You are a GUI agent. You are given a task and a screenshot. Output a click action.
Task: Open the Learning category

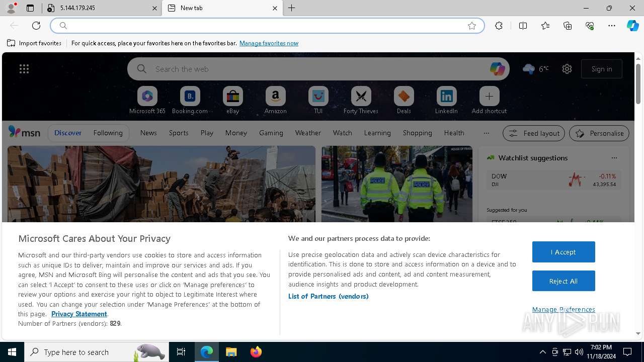pos(377,133)
